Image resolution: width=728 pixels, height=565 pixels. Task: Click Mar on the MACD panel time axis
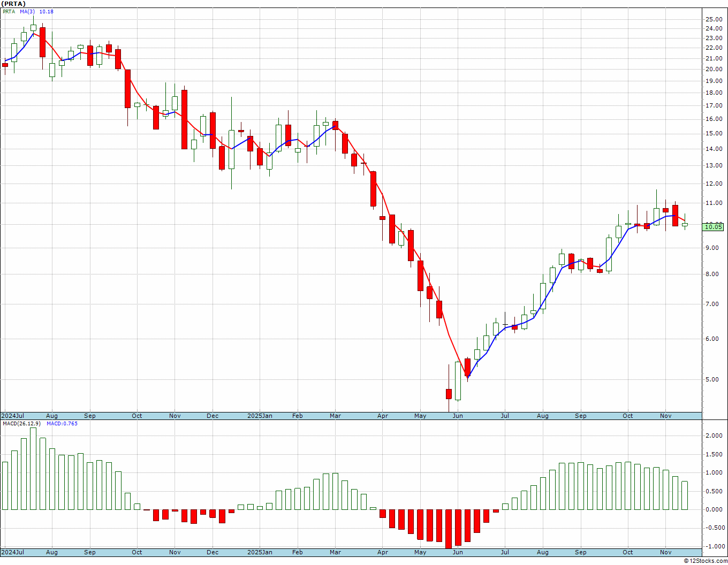pos(336,552)
